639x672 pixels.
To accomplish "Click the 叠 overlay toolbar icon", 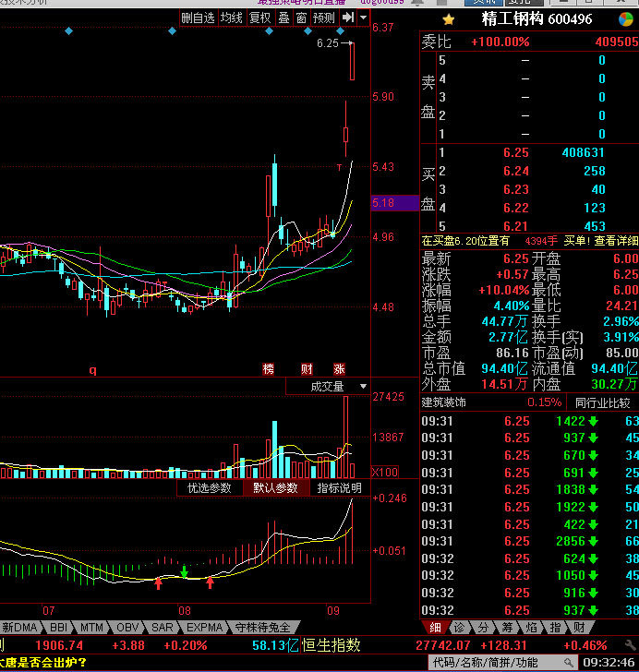I will [283, 18].
